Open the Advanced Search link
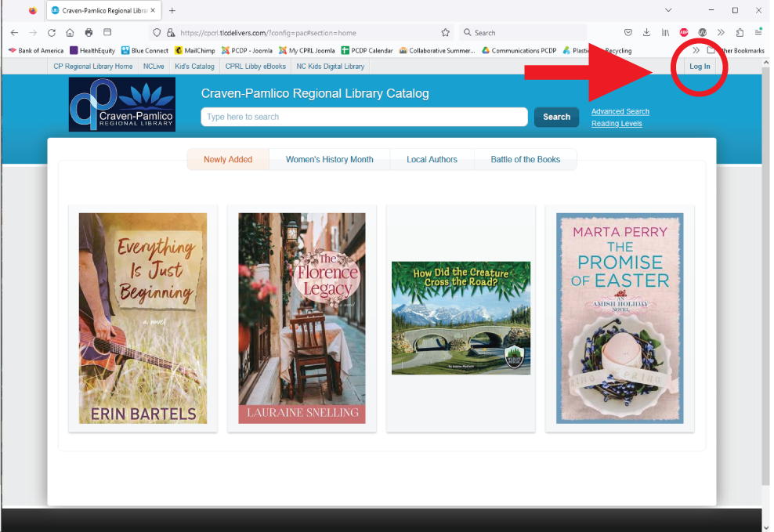 tap(620, 111)
